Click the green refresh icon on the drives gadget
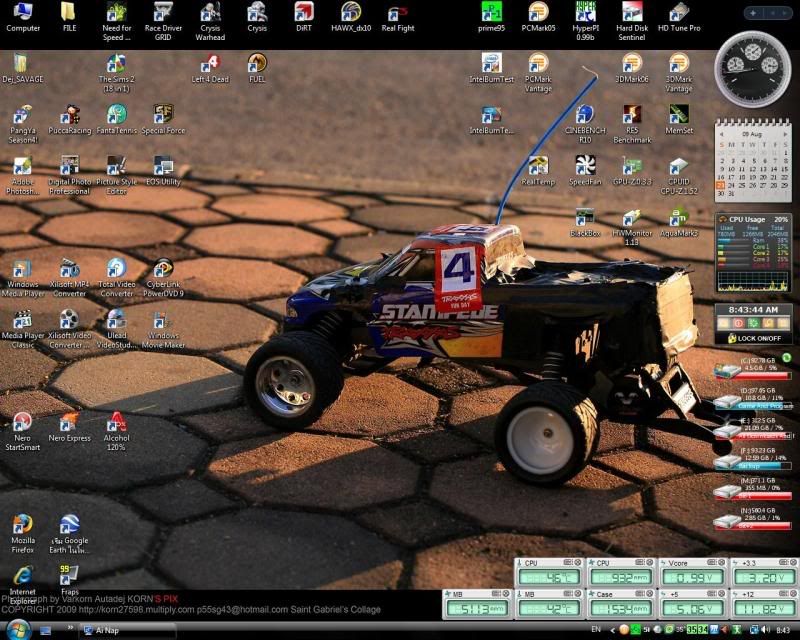 point(786,357)
